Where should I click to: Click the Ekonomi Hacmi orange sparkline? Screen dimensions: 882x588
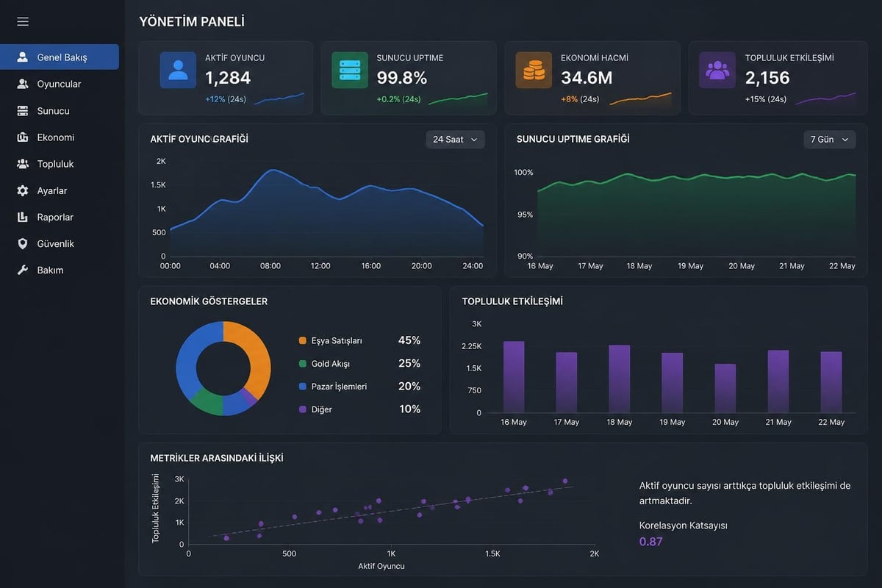[x=640, y=98]
